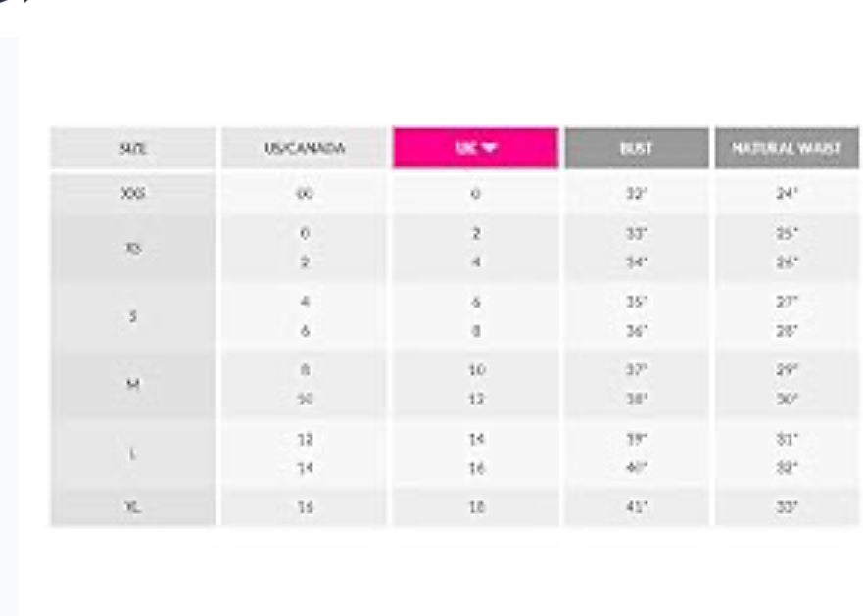Screen dimensions: 863x616
Task: Click the L size row label
Action: pyautogui.click(x=132, y=453)
